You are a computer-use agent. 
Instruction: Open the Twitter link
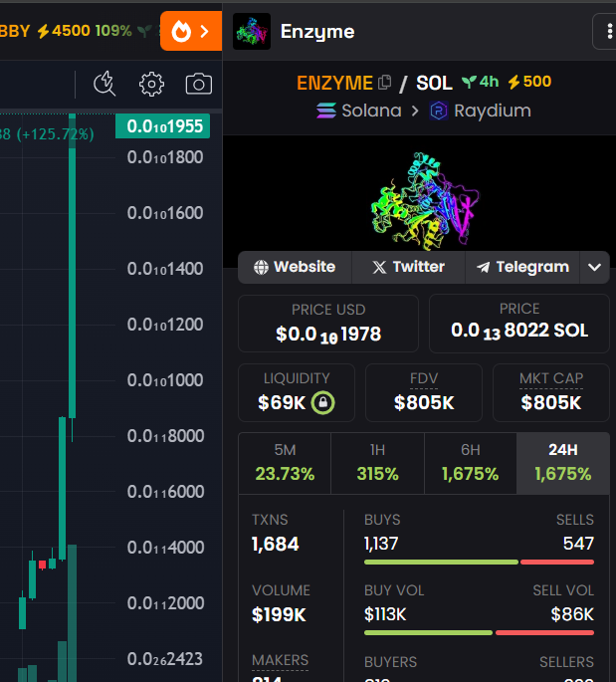[408, 267]
